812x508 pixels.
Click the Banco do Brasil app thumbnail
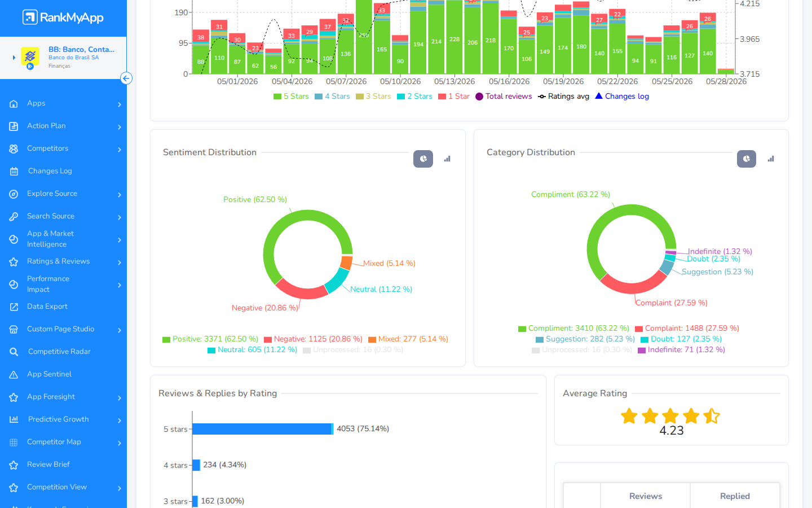(30, 57)
